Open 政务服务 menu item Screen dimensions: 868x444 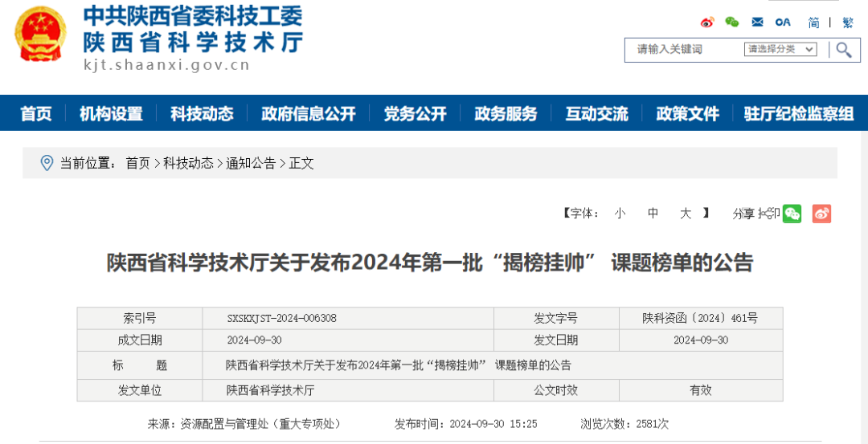506,114
